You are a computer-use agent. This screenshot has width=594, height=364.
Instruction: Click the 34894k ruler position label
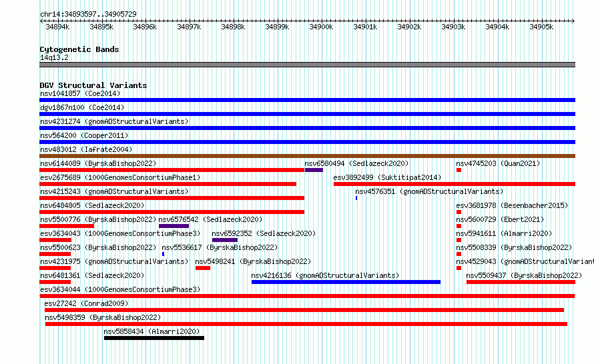[x=57, y=27]
